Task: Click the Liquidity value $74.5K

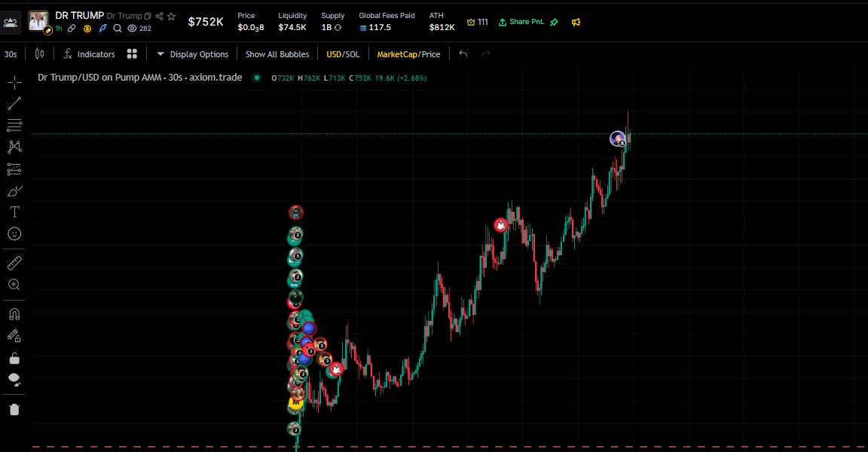Action: pyautogui.click(x=292, y=27)
